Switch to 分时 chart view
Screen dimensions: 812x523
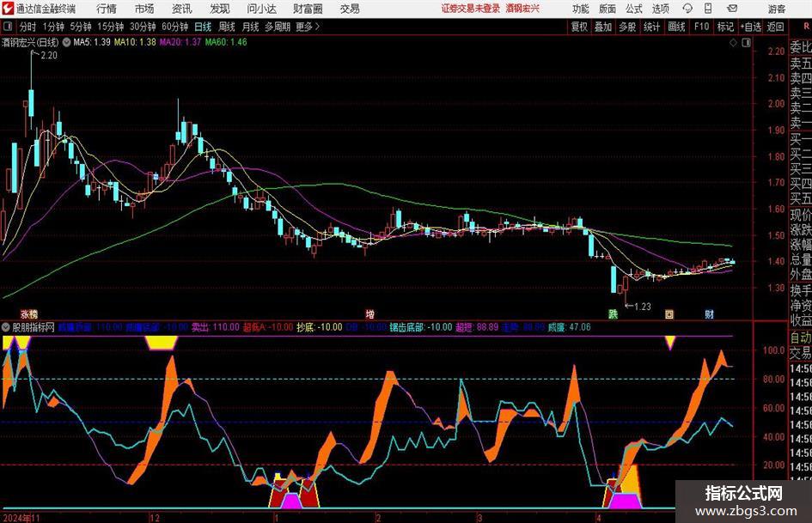[x=27, y=27]
